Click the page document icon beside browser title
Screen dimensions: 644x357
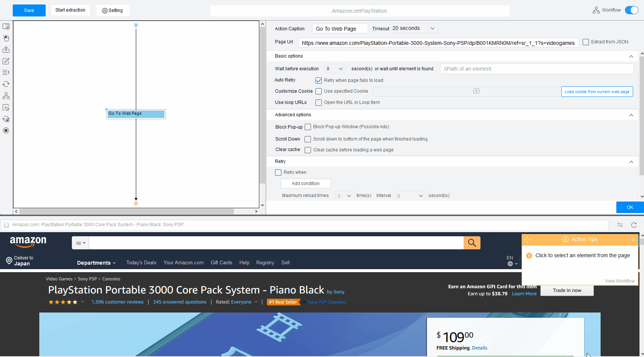[x=6, y=225]
